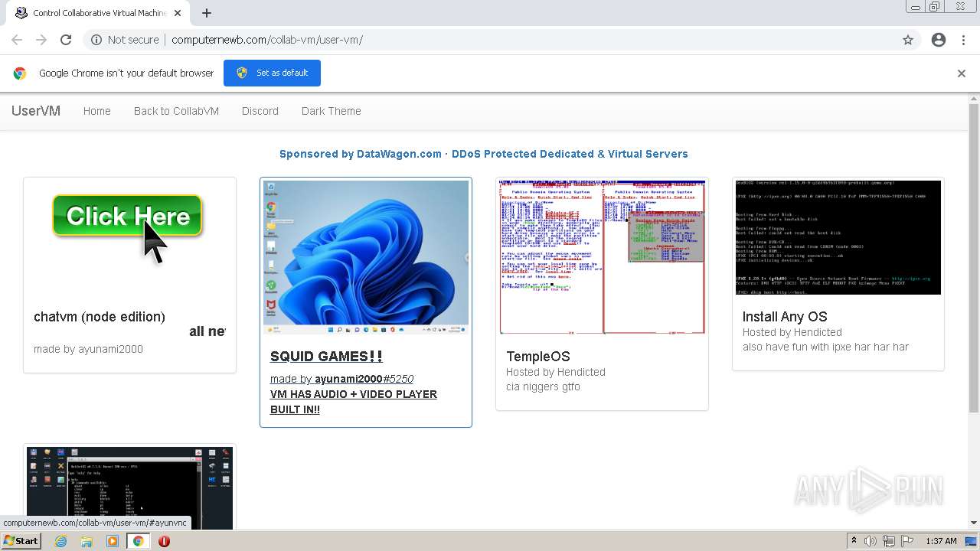Click the Chrome taskbar icon
The height and width of the screenshot is (551, 980).
tap(139, 541)
